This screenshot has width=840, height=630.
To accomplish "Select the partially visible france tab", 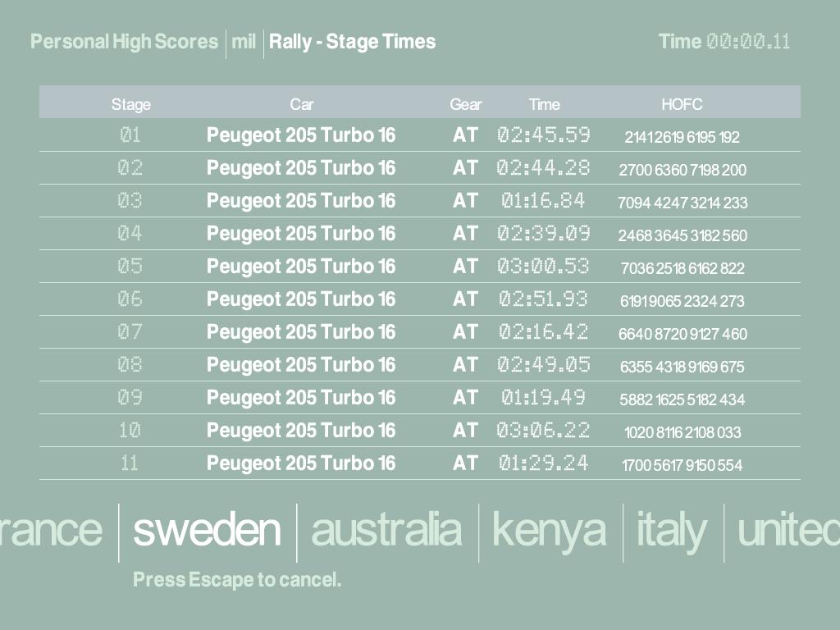I will point(51,530).
